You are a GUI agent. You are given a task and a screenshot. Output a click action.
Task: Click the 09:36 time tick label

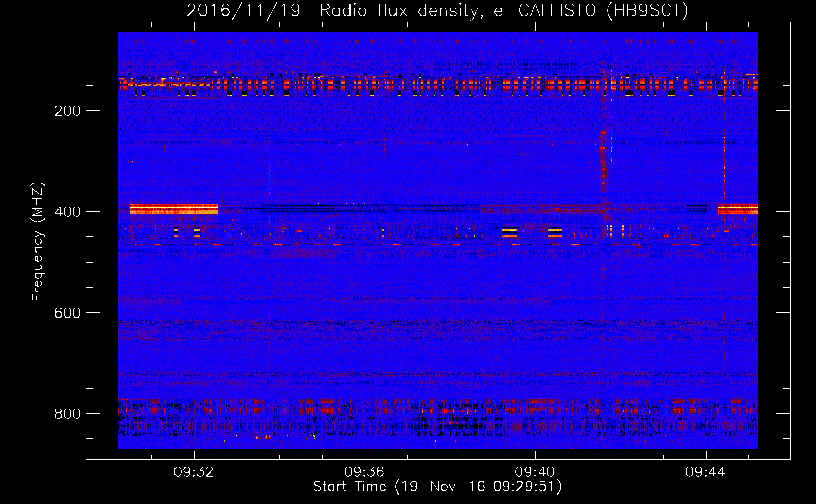[x=364, y=472]
